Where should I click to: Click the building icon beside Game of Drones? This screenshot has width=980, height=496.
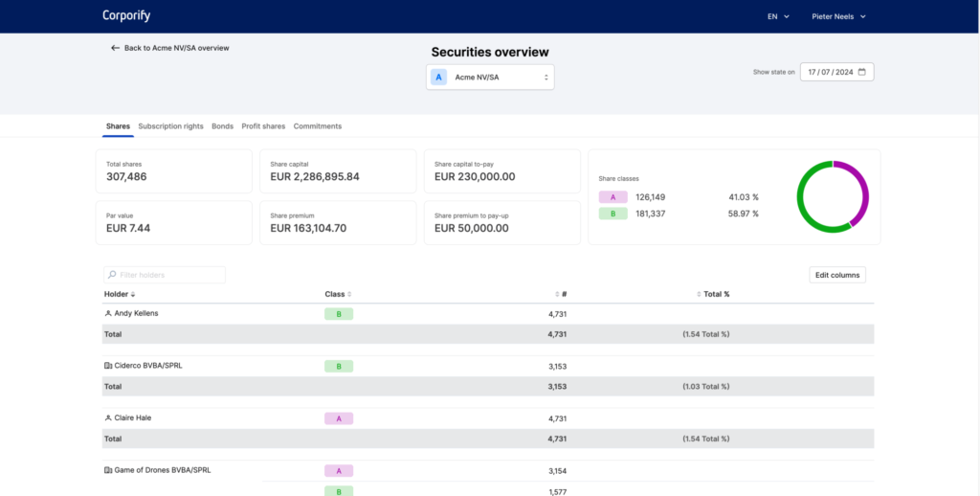pyautogui.click(x=108, y=470)
